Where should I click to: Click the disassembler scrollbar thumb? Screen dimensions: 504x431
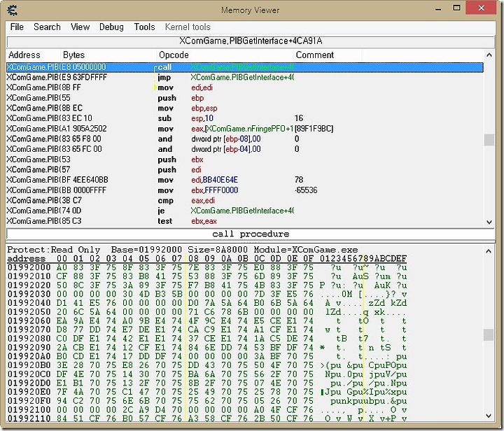coord(489,140)
